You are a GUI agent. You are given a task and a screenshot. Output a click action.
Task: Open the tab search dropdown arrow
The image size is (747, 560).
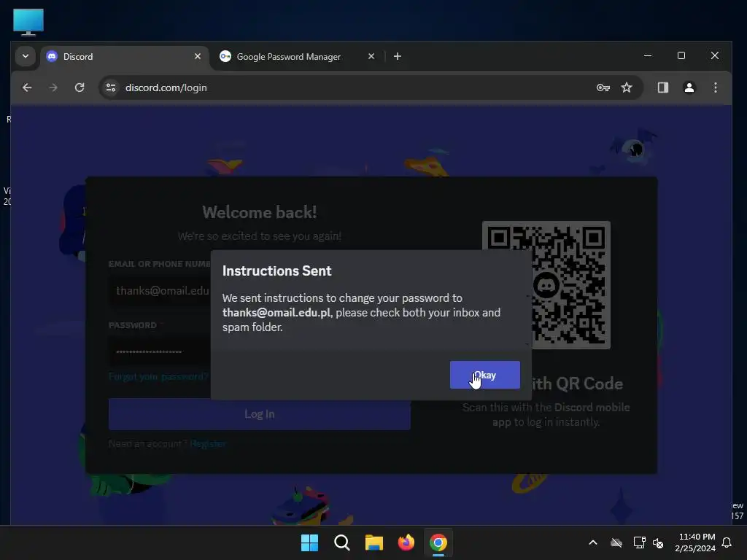[26, 56]
